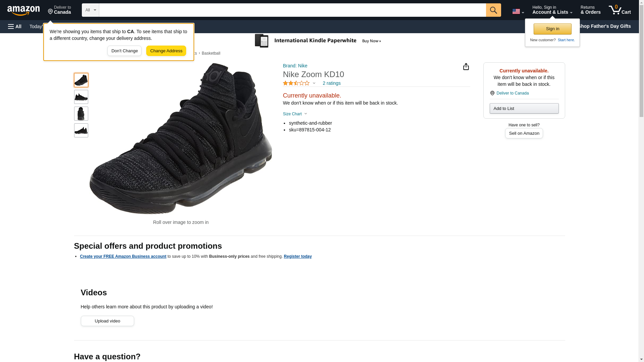Open the shopping cart
The image size is (644, 362).
tap(620, 10)
